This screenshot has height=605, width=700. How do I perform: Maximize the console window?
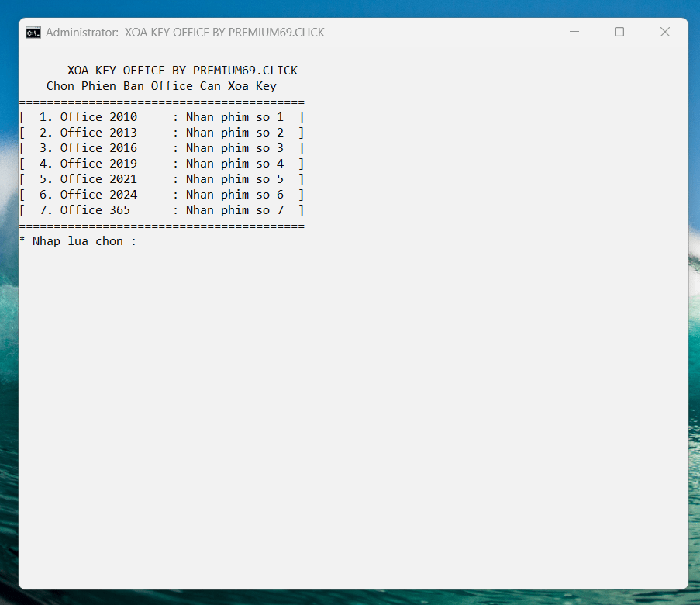pyautogui.click(x=619, y=33)
